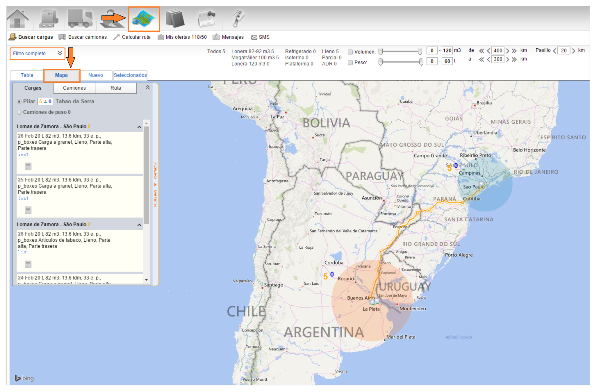Screen dimensions: 596x392
Task: Open the SMS envelope item
Action: 260,37
